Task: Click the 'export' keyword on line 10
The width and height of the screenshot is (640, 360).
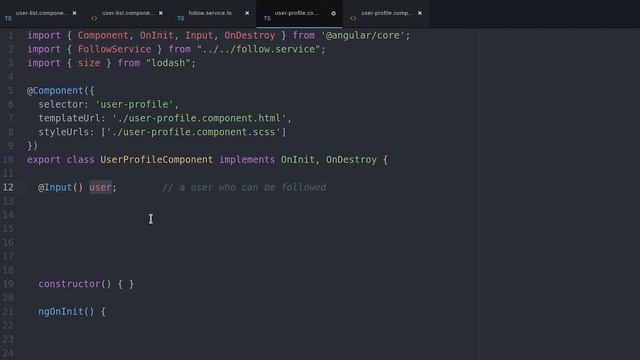Action: point(44,160)
